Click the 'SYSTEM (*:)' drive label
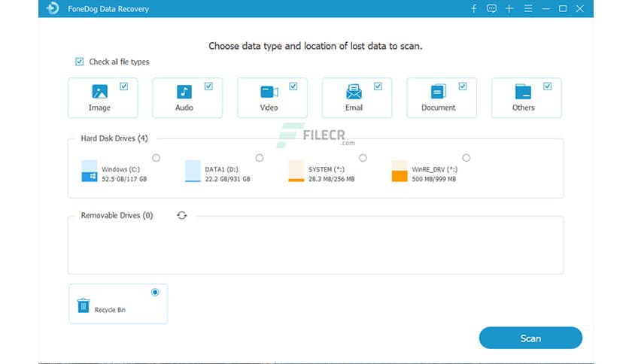The height and width of the screenshot is (364, 629). [x=327, y=169]
